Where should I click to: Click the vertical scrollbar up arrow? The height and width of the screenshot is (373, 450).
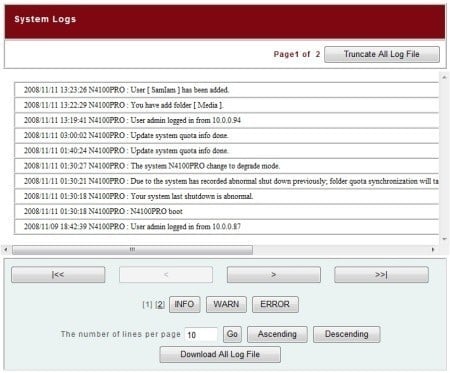click(x=444, y=77)
